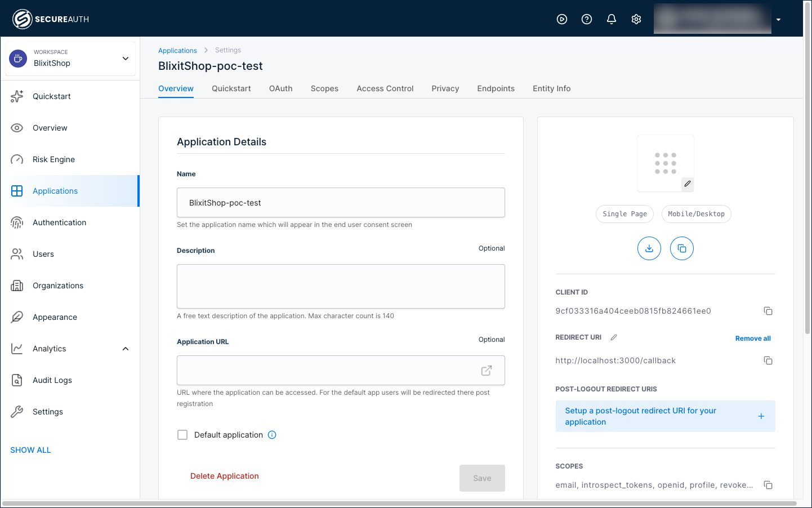The height and width of the screenshot is (508, 812).
Task: Switch to the Access Control tab
Action: point(385,88)
